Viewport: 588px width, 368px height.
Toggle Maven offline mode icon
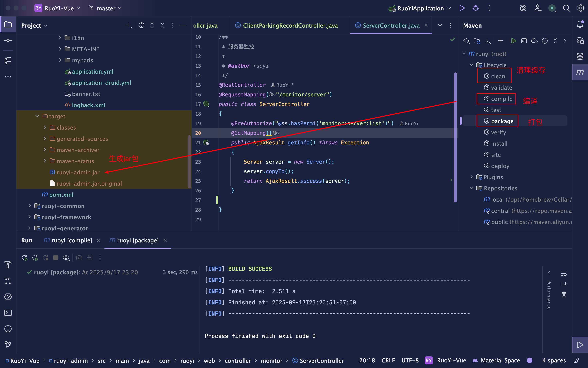[534, 41]
